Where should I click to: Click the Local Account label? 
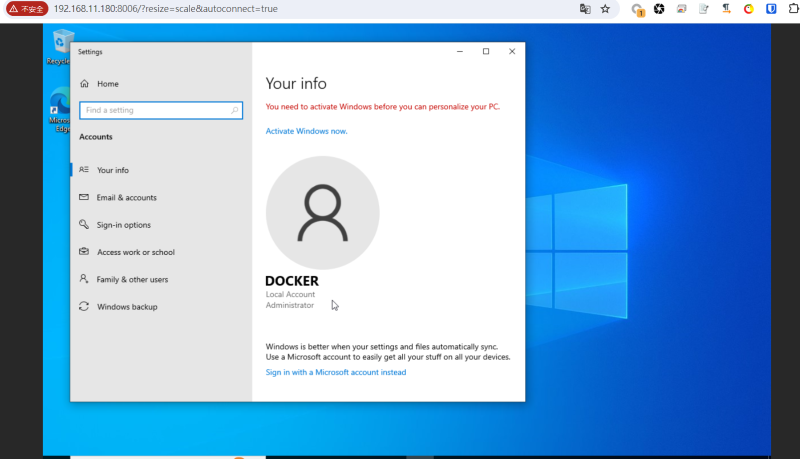tap(290, 294)
